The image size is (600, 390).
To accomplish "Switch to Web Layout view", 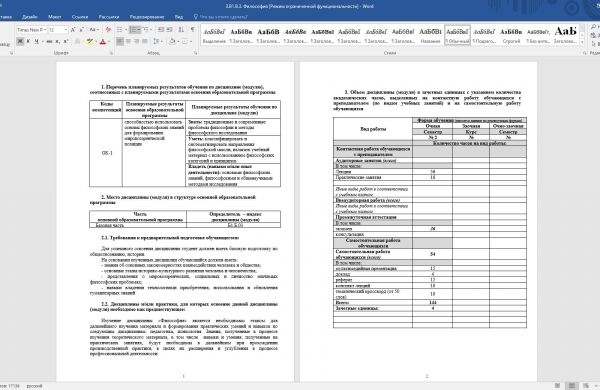I will pyautogui.click(x=586, y=386).
